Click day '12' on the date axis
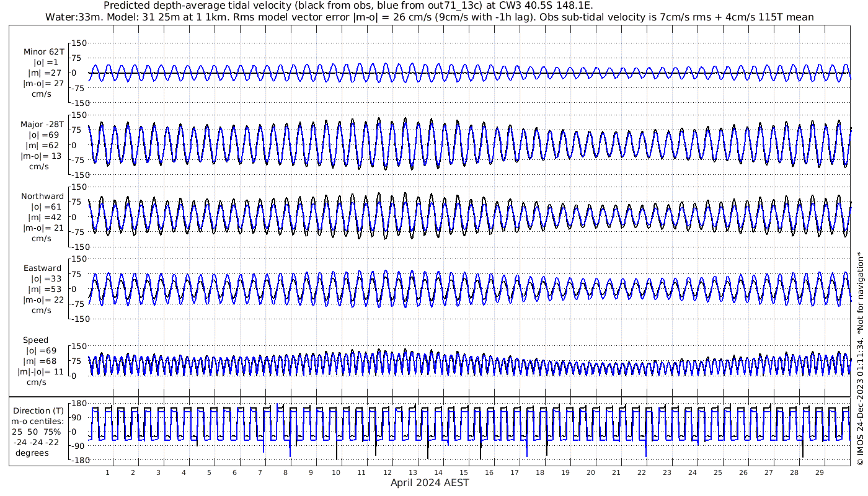Image resolution: width=868 pixels, height=496 pixels. coord(387,472)
